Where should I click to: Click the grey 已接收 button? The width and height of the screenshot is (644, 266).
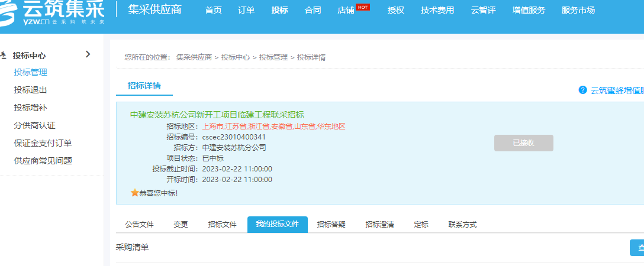coord(523,143)
